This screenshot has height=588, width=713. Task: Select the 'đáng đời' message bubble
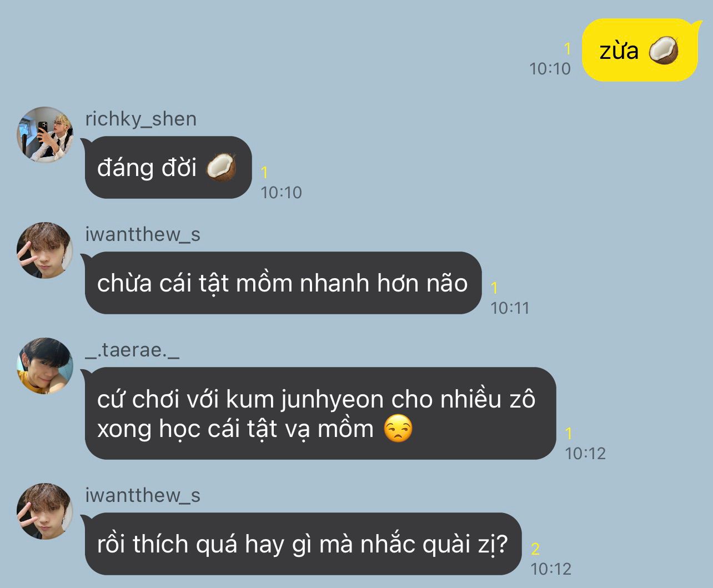point(168,167)
